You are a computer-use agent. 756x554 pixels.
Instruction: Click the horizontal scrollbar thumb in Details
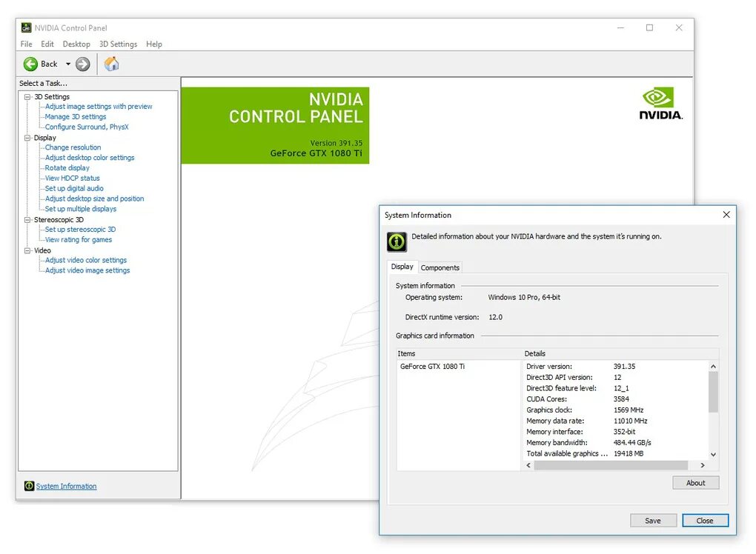611,465
